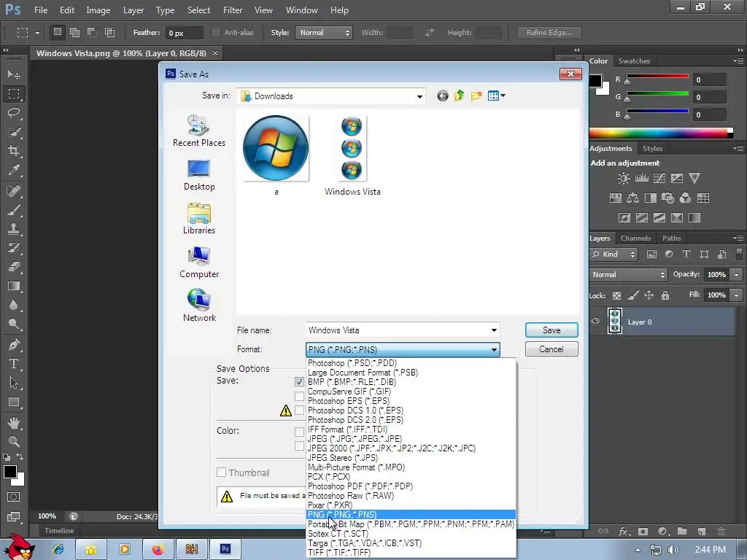Image resolution: width=747 pixels, height=560 pixels.
Task: Click disabled Refine Edge button
Action: [x=549, y=32]
